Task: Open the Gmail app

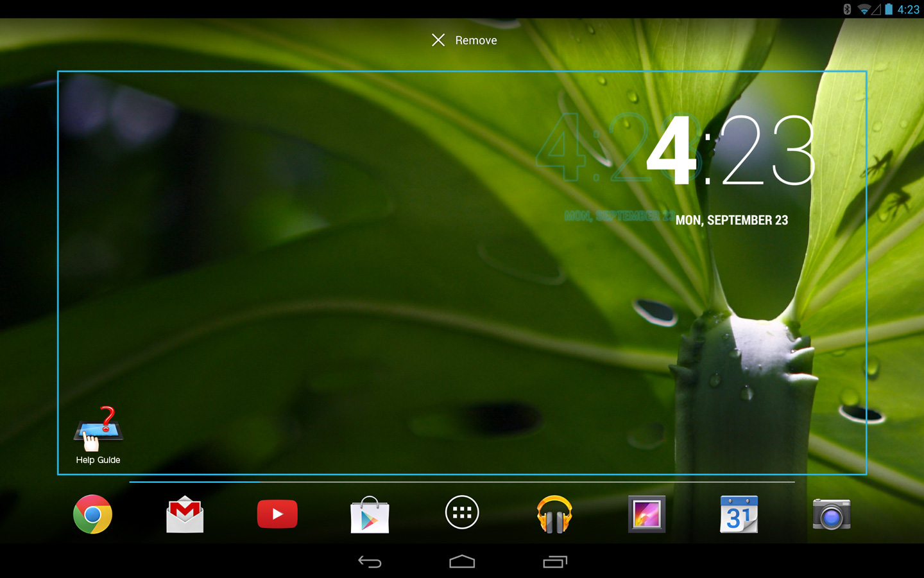Action: (x=185, y=514)
